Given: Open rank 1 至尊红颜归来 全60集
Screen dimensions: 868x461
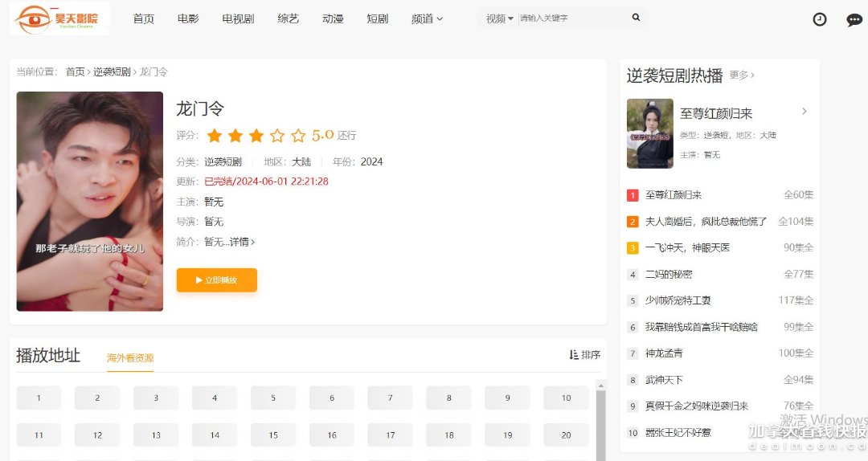Looking at the screenshot, I should 719,195.
